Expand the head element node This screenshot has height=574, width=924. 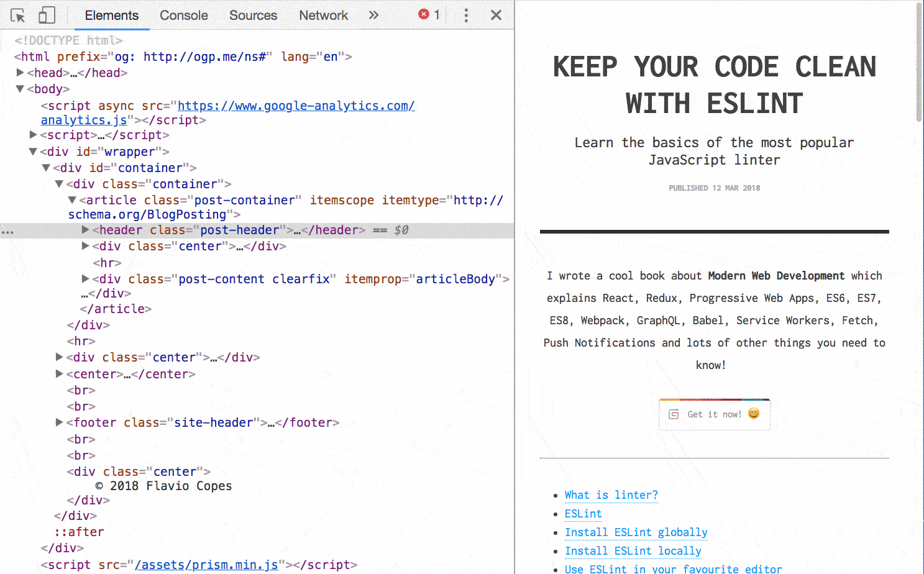tap(20, 73)
